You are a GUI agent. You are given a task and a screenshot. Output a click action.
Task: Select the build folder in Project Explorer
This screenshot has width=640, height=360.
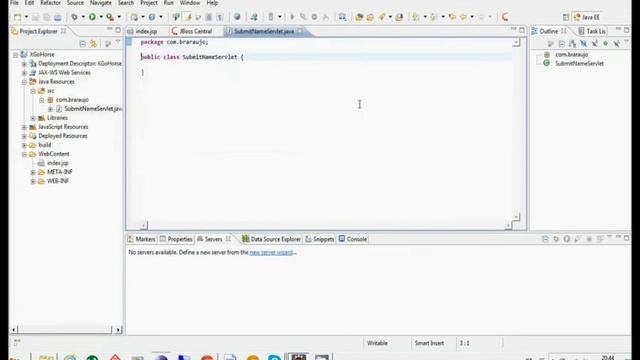point(44,145)
